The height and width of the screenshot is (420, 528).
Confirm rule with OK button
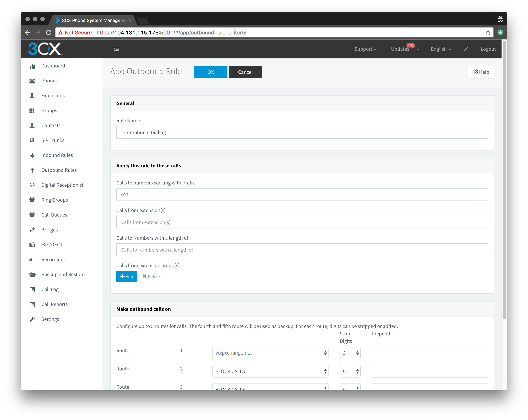210,72
